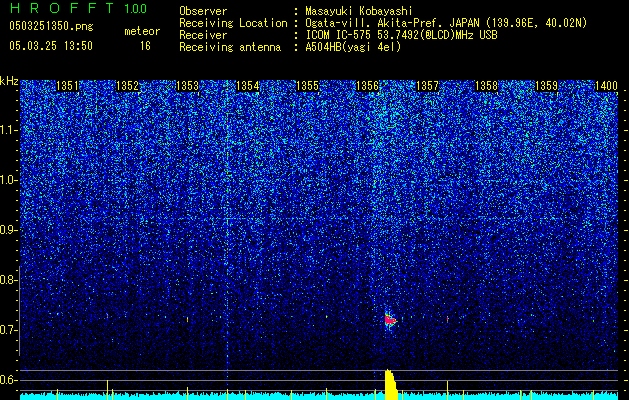Click the 0.8 frequency axis label

pyautogui.click(x=8, y=280)
